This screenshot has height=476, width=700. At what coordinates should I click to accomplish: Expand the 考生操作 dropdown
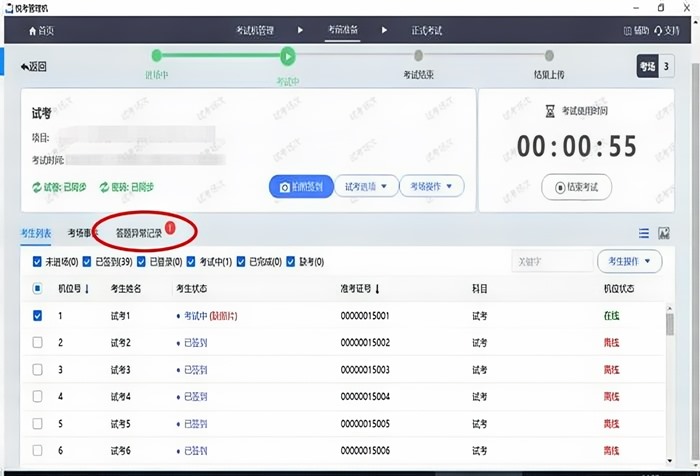coord(630,261)
